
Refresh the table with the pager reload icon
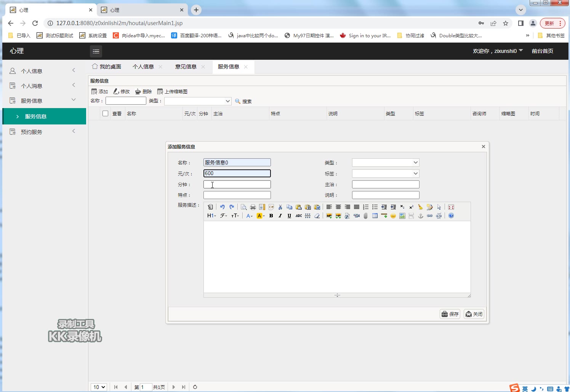click(x=195, y=387)
